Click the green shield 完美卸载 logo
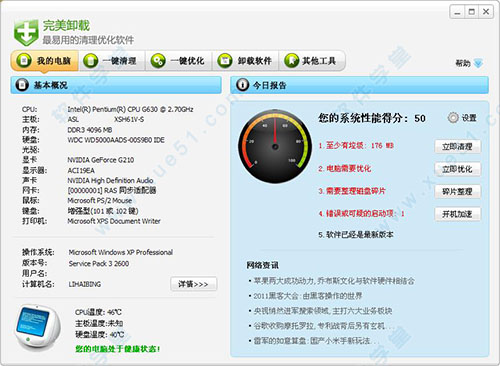This screenshot has height=366, width=500. (26, 33)
